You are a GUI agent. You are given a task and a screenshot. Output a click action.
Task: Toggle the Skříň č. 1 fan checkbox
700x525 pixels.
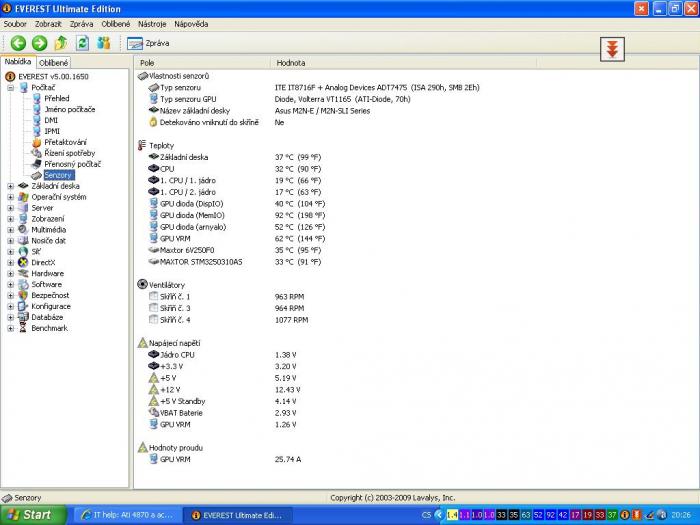[153, 297]
